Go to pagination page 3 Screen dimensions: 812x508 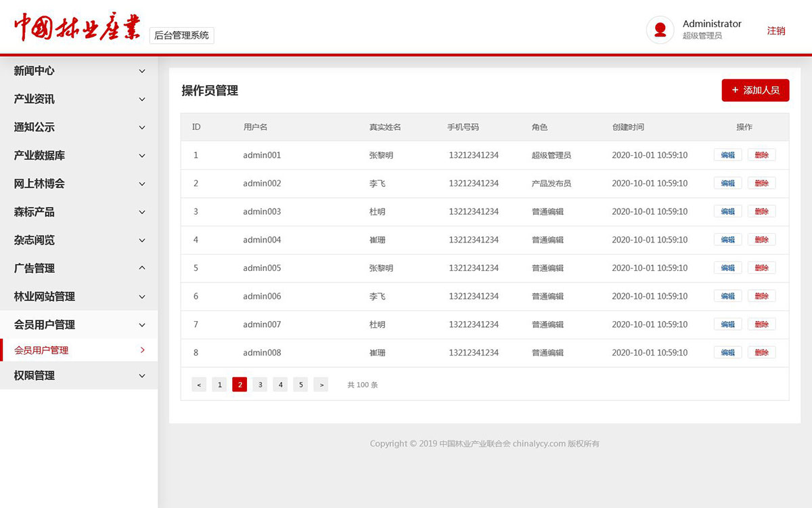[x=260, y=385]
